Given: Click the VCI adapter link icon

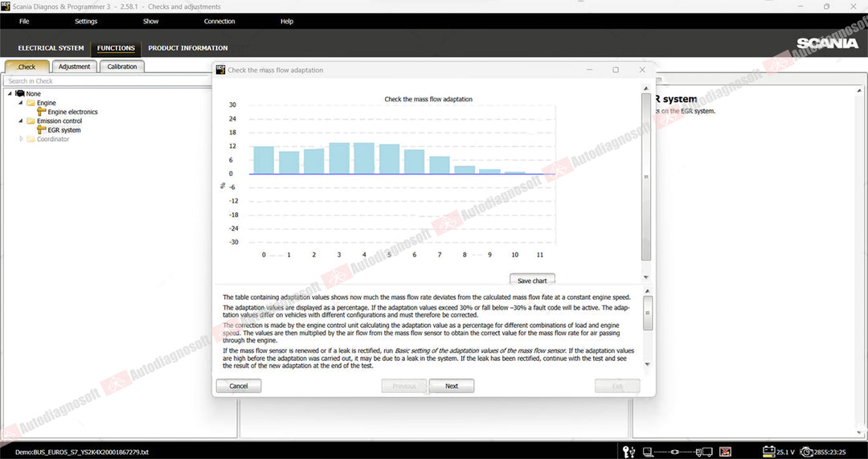Looking at the screenshot, I should click(x=675, y=452).
